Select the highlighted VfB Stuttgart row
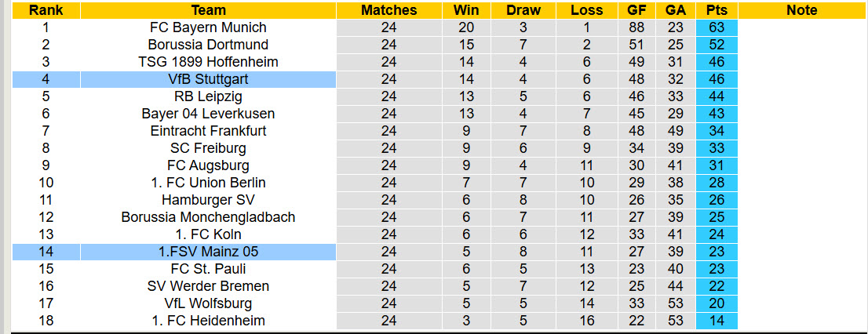 tap(208, 79)
